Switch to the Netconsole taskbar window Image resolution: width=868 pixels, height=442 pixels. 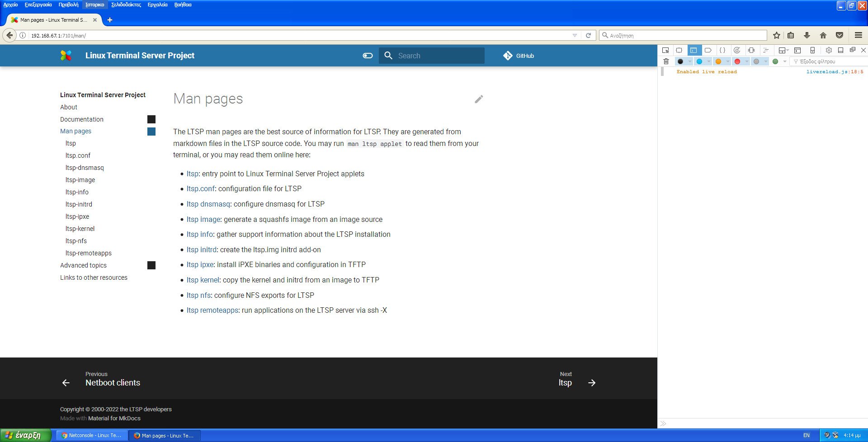[x=92, y=435]
